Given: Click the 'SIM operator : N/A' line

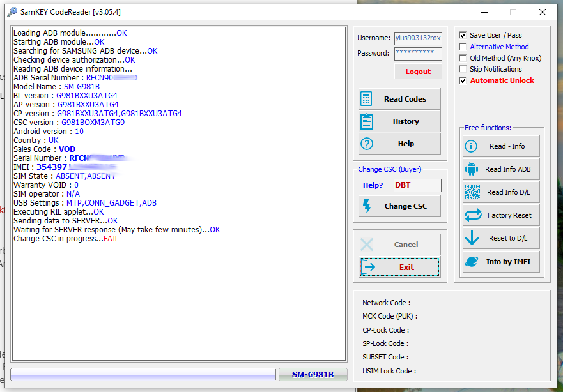Looking at the screenshot, I should click(47, 194).
